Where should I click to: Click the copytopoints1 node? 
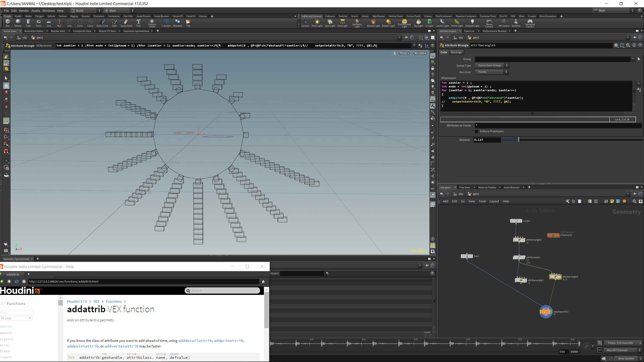(546, 312)
